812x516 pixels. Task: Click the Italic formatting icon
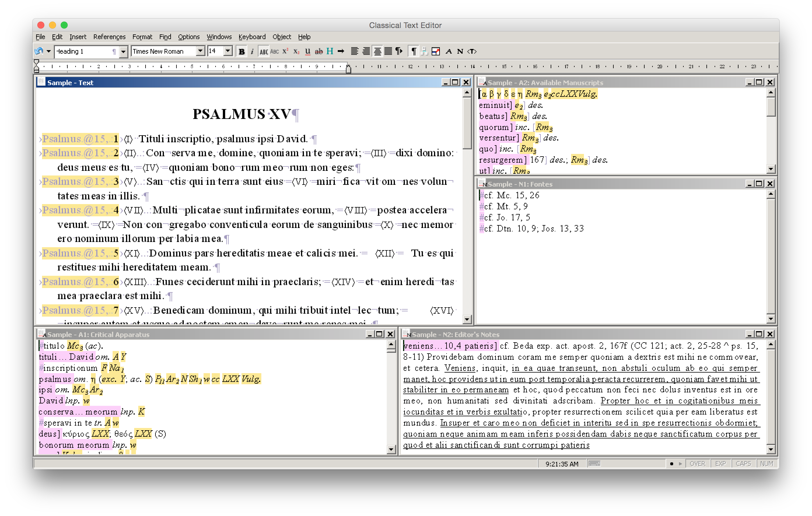click(x=251, y=52)
